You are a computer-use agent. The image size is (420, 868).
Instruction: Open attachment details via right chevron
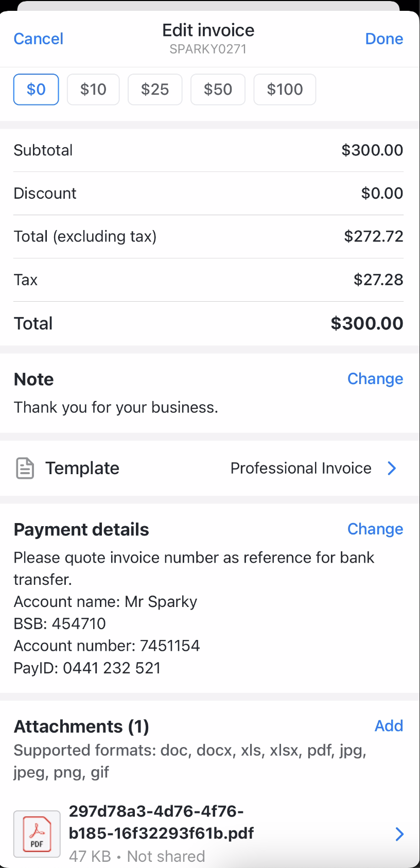[399, 834]
